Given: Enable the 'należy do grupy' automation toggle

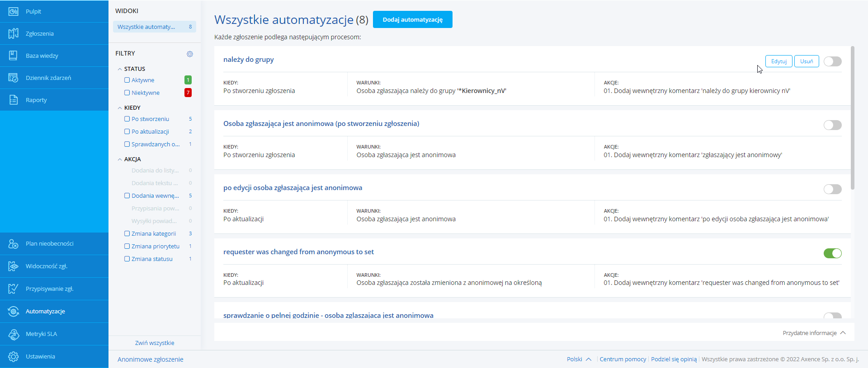Looking at the screenshot, I should [x=832, y=61].
